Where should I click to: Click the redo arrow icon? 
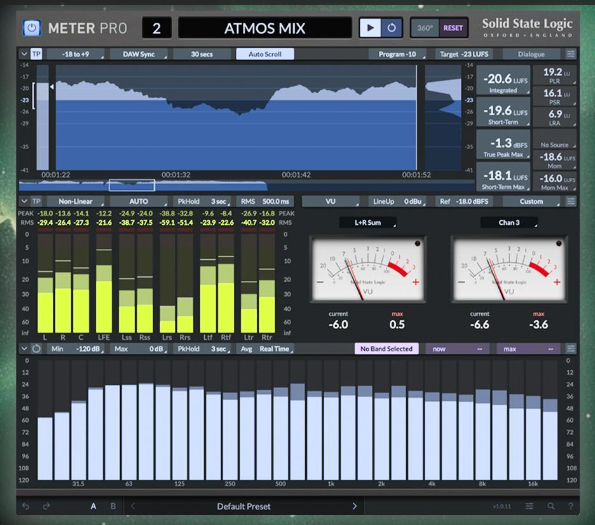(46, 506)
